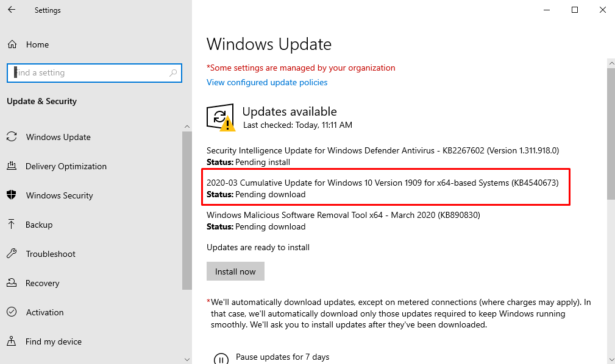
Task: Click the back arrow at top left
Action: coord(11,10)
